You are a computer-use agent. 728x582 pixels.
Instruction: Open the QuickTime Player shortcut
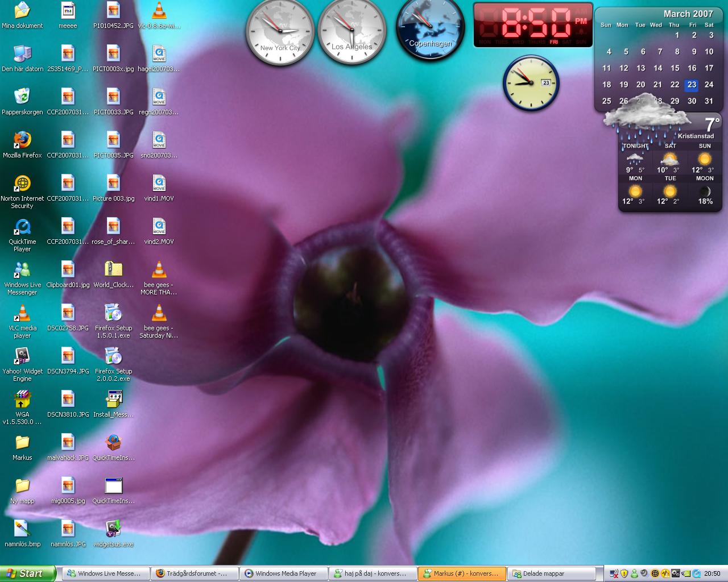point(22,227)
